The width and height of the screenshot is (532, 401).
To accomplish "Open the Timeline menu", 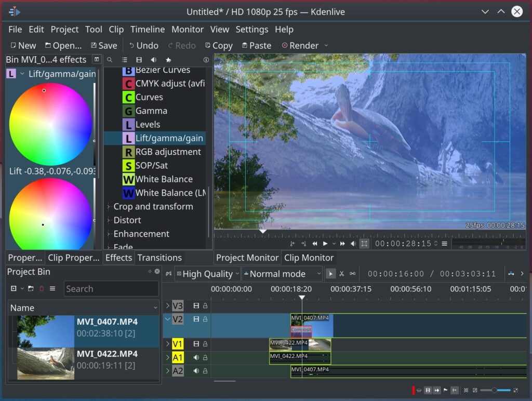I will [148, 30].
